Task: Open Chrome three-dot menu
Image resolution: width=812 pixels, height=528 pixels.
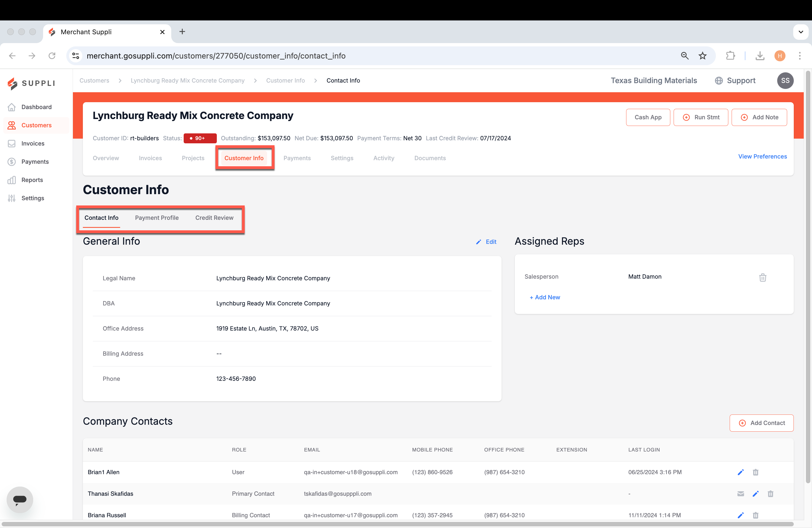Action: (x=800, y=56)
